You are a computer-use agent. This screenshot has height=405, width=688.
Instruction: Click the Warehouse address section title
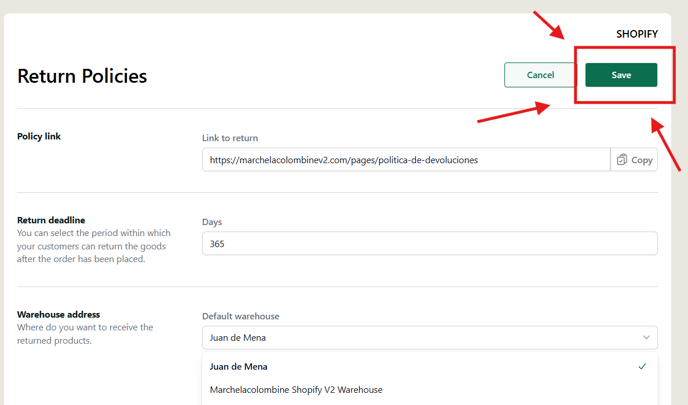pos(58,315)
